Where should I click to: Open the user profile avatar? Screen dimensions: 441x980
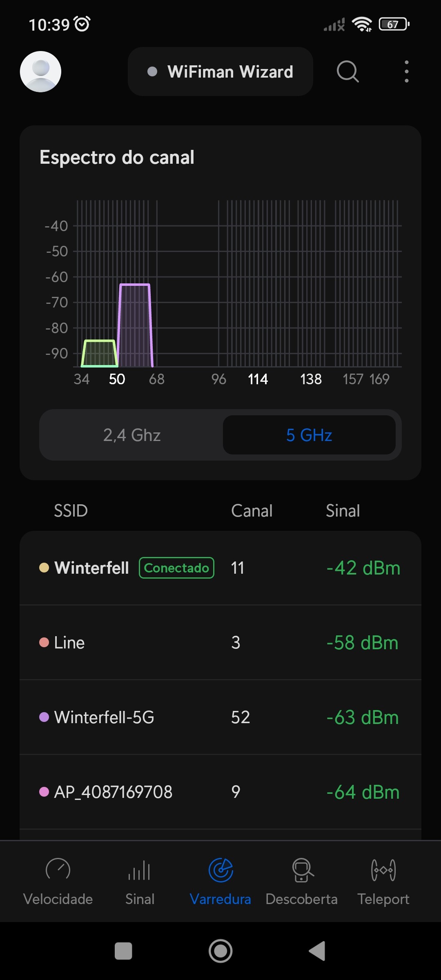(x=40, y=71)
